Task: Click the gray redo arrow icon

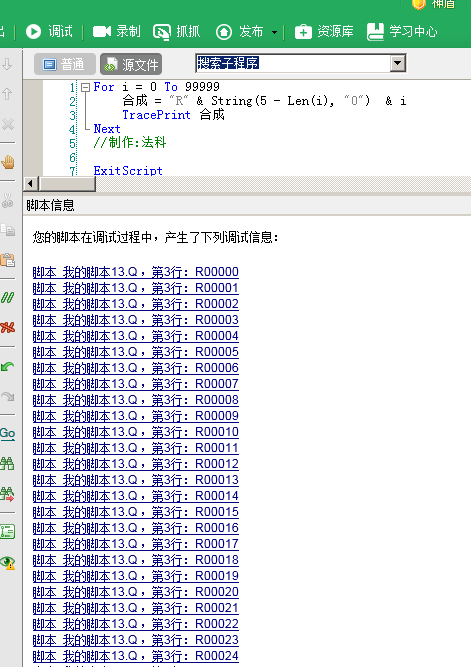Action: (x=8, y=396)
